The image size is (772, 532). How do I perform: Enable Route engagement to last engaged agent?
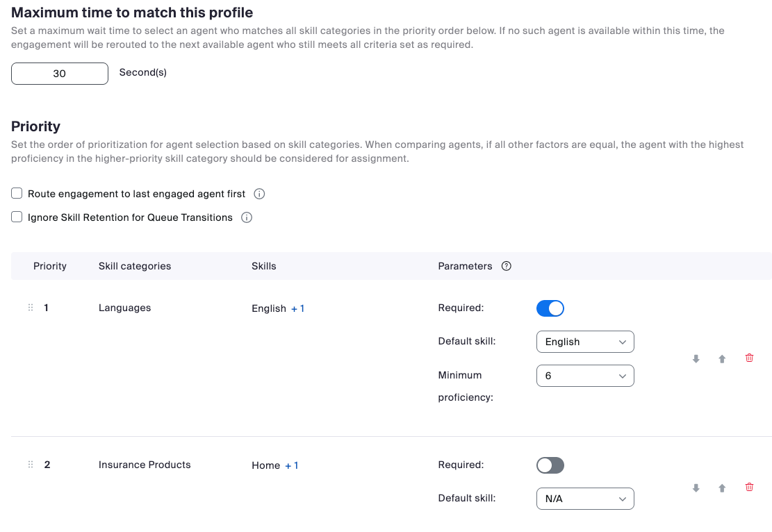(17, 194)
